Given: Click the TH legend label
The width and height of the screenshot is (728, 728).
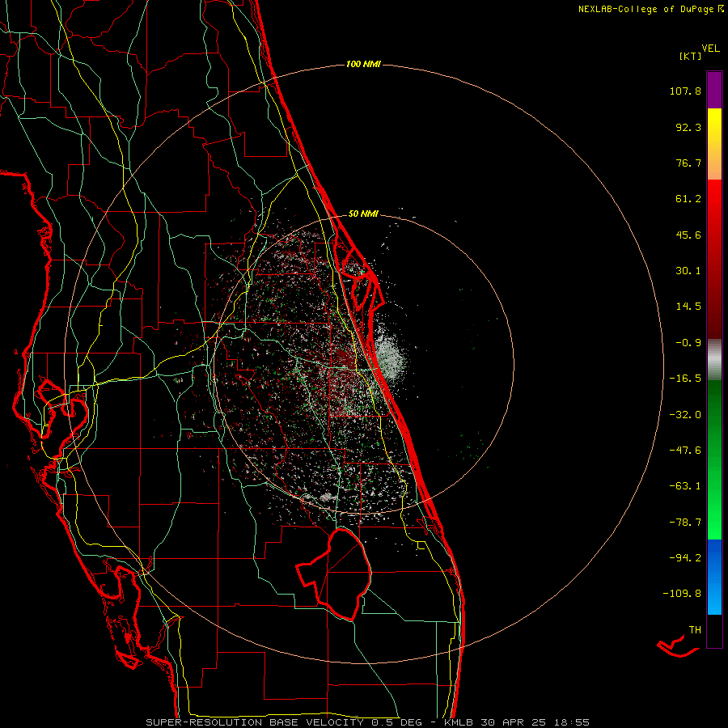Looking at the screenshot, I should [x=695, y=629].
